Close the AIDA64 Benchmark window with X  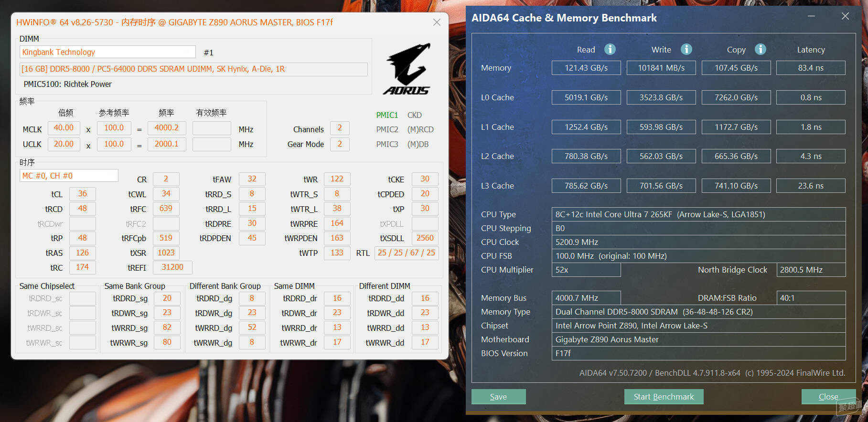(x=845, y=16)
